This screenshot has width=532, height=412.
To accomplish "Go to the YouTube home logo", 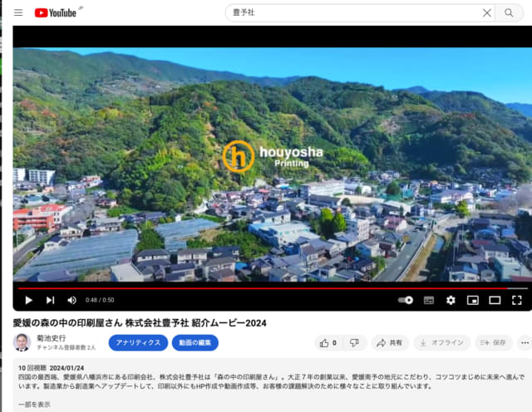I will (x=56, y=13).
